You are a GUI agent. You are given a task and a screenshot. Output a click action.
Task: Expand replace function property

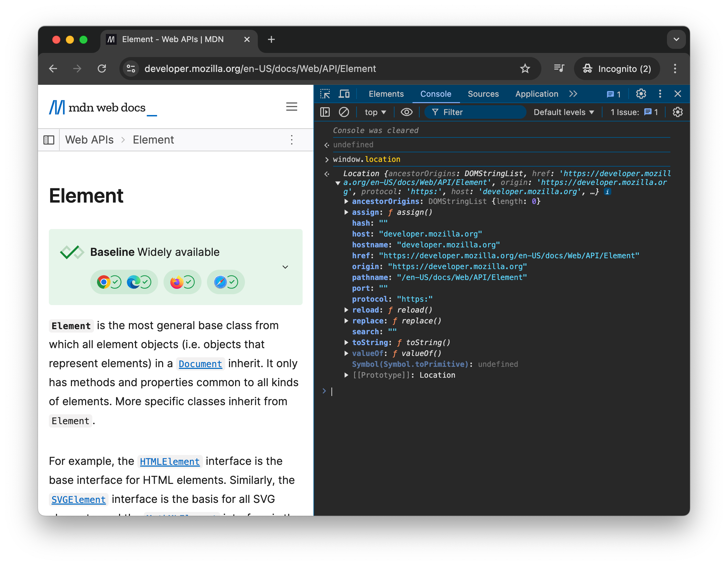[346, 321]
